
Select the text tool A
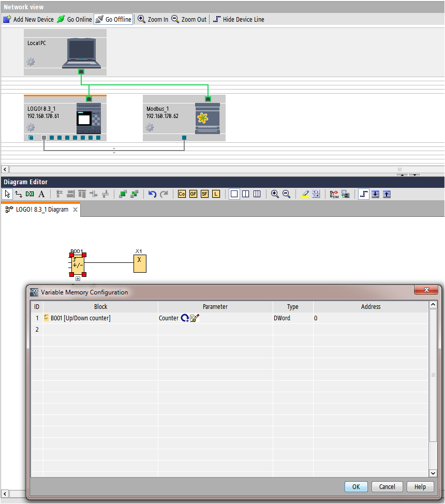tap(41, 194)
